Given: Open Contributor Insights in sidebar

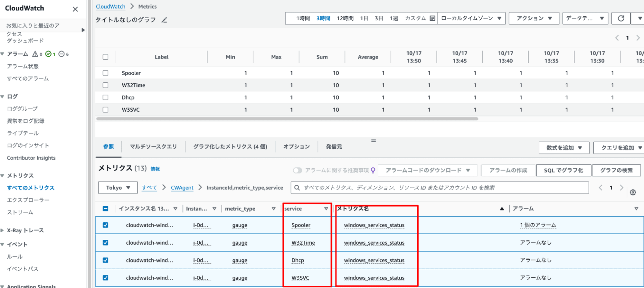Looking at the screenshot, I should [31, 158].
